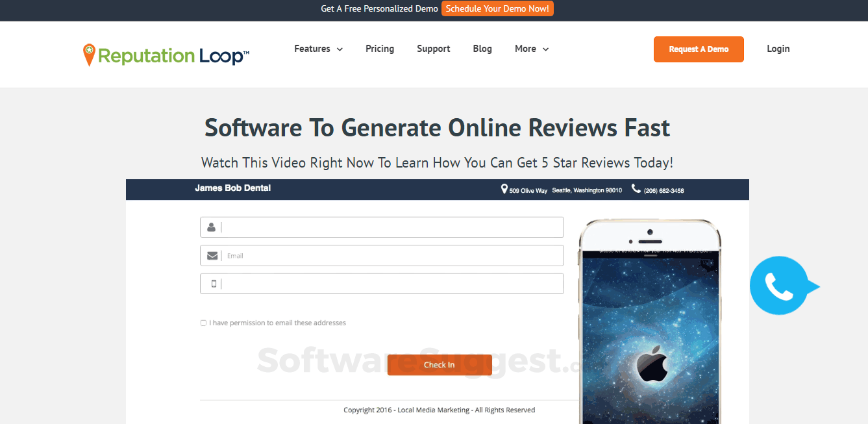
Task: Click the Login link
Action: tap(778, 49)
